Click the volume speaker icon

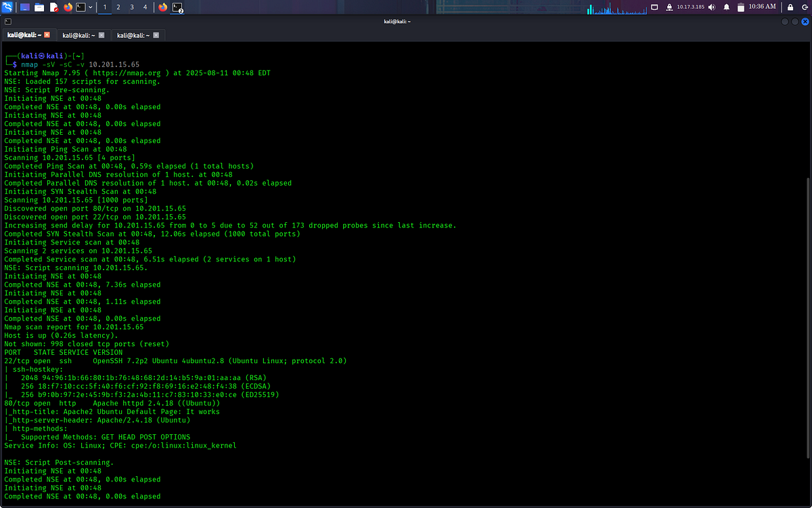[711, 7]
